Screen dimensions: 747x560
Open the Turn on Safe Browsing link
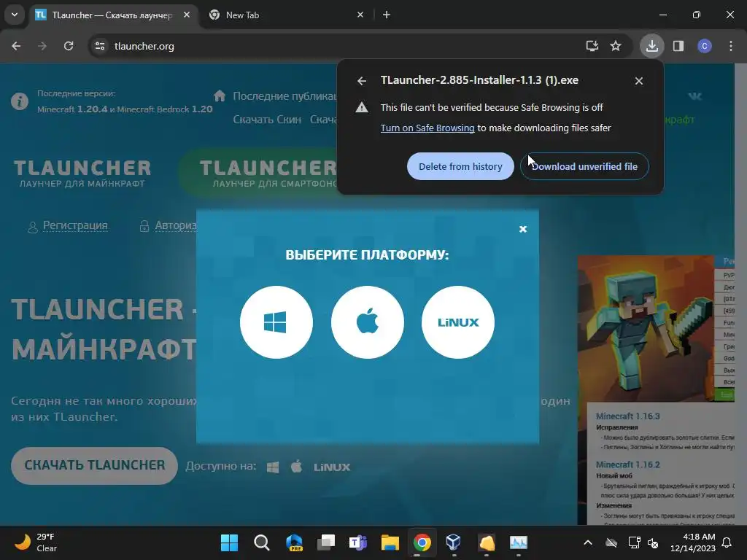pos(427,128)
